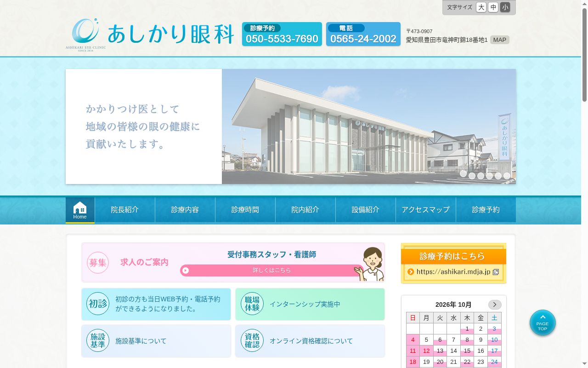The height and width of the screenshot is (368, 588).
Task: Open インターンシップ実施中 link
Action: (310, 304)
